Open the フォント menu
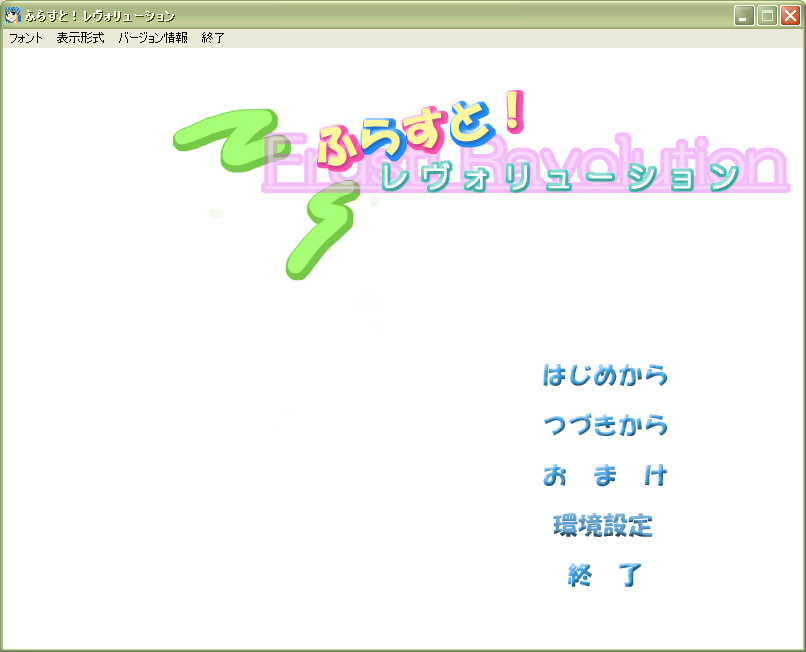 tap(26, 38)
